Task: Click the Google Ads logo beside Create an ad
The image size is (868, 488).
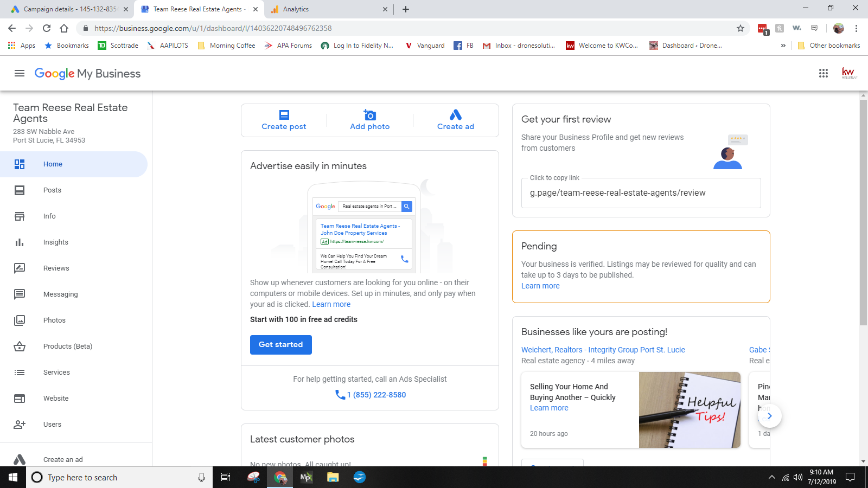Action: 20,460
